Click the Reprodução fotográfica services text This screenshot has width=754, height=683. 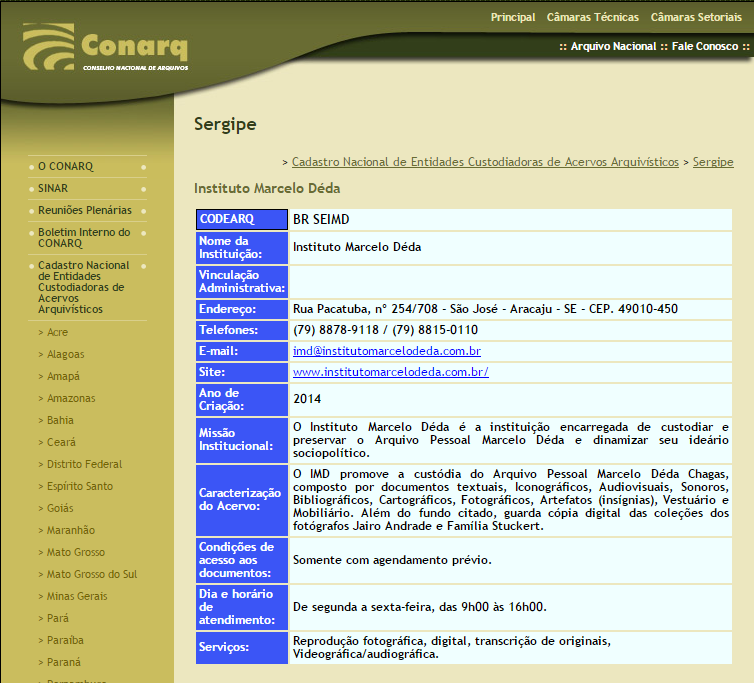(x=452, y=648)
